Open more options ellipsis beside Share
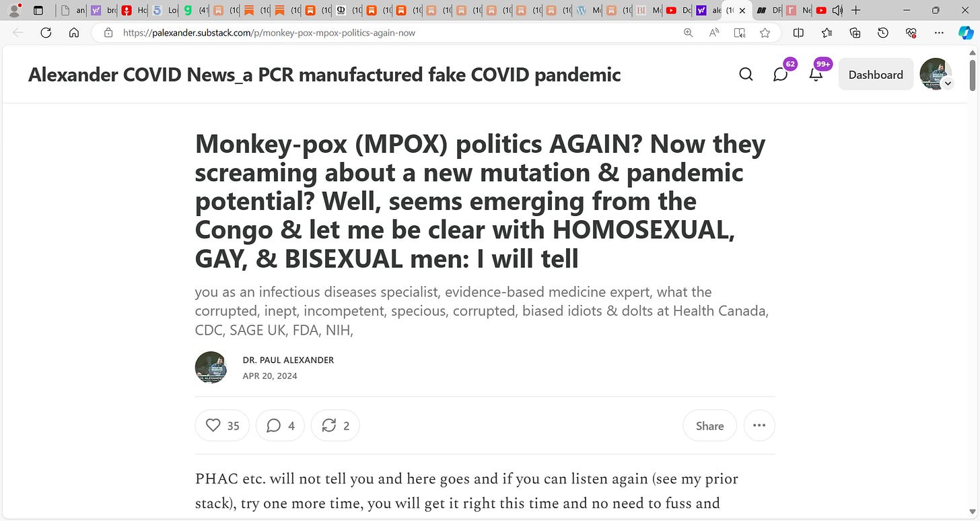This screenshot has height=521, width=980. (x=759, y=425)
